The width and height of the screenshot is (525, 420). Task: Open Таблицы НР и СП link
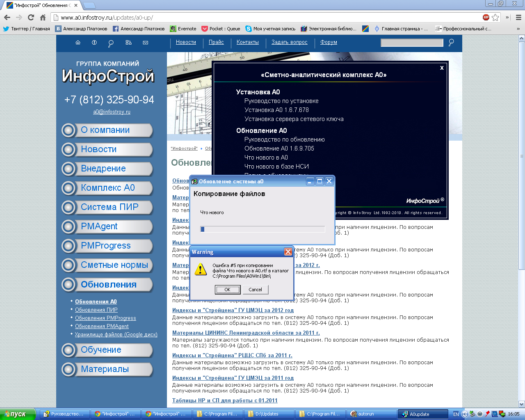(225, 401)
